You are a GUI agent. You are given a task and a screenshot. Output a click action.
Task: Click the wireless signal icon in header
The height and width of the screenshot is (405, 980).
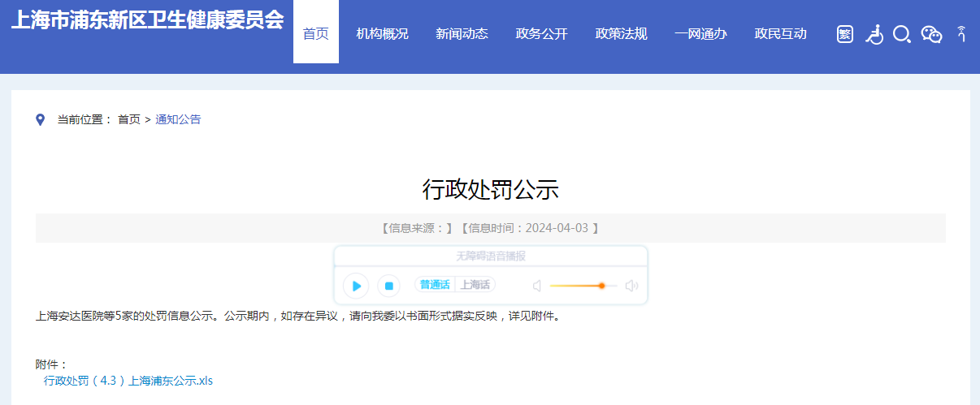click(x=961, y=34)
